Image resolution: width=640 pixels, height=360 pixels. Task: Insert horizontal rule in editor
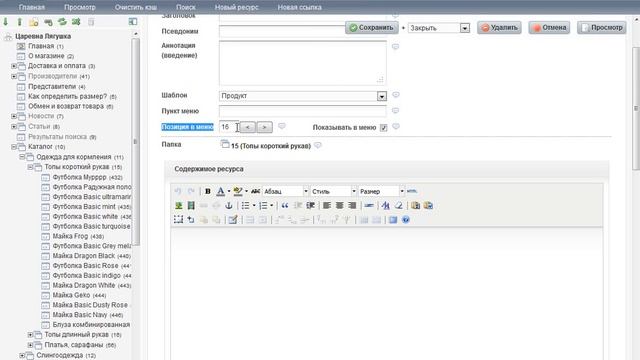[369, 205]
